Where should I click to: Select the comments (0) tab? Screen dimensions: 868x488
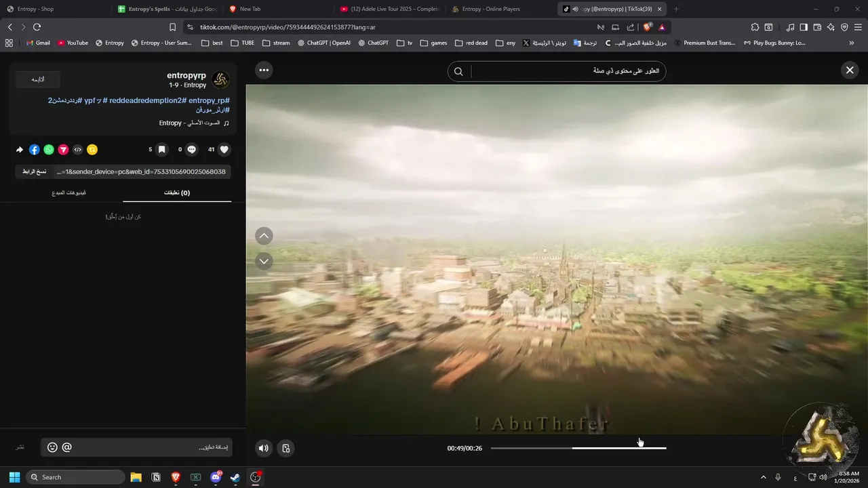pyautogui.click(x=177, y=192)
